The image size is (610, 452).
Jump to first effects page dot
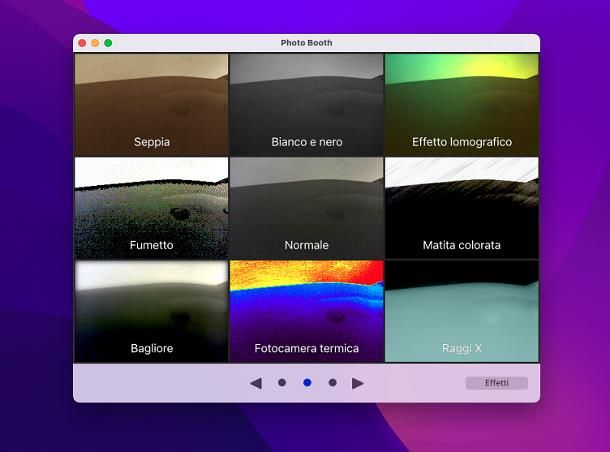[x=282, y=383]
